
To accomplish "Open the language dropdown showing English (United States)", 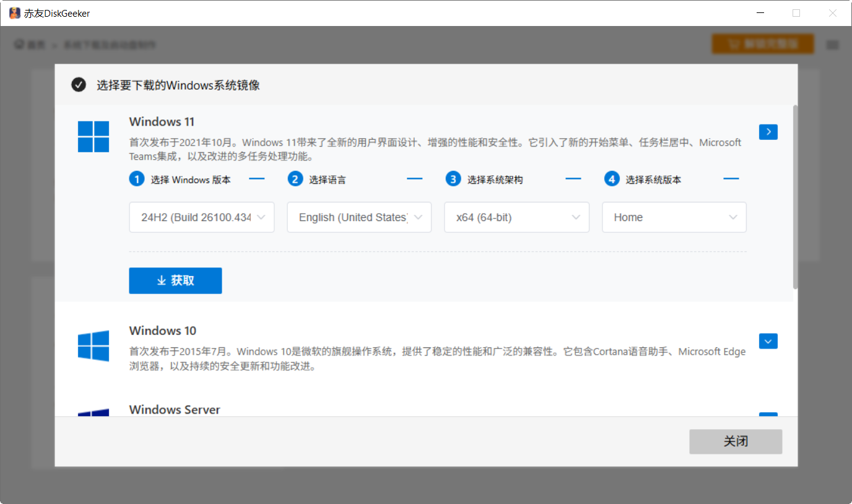I will (x=359, y=217).
